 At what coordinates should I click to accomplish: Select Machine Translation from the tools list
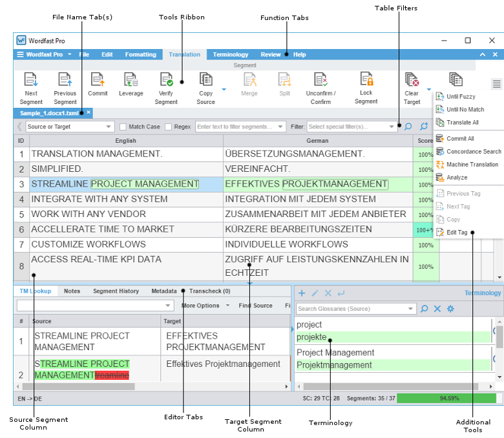472,165
